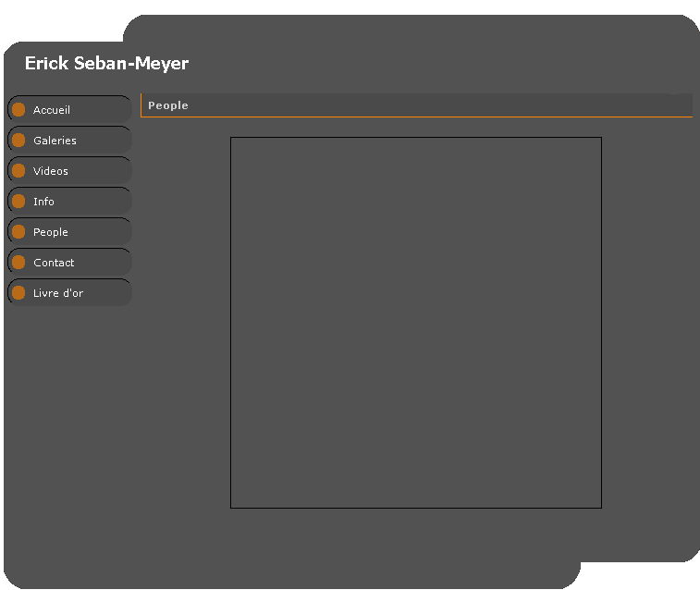Go to the Accueil home page

52,110
